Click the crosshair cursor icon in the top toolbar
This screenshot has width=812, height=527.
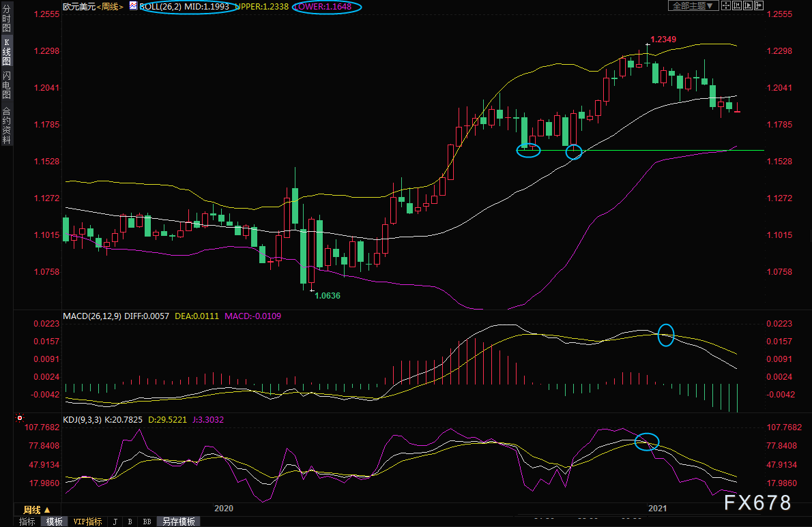(x=726, y=5)
